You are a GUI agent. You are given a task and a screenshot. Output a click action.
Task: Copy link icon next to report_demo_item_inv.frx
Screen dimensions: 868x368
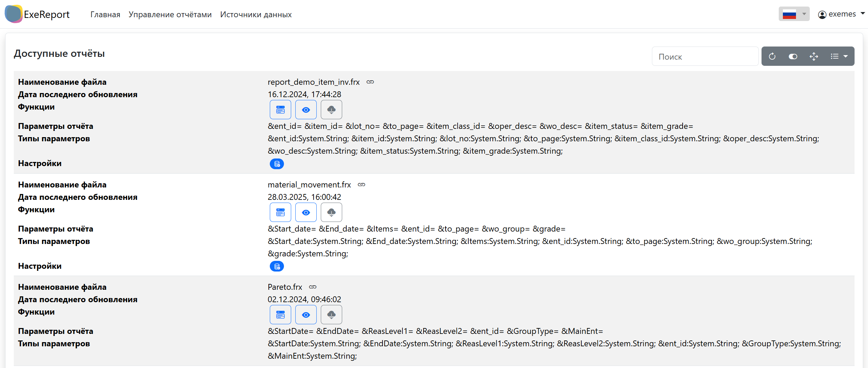(x=370, y=82)
